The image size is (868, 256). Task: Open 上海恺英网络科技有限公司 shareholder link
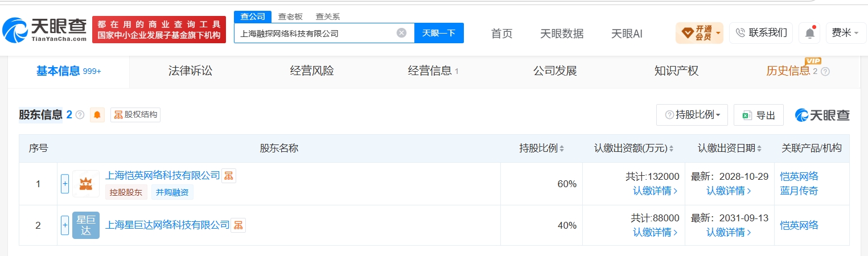point(162,175)
